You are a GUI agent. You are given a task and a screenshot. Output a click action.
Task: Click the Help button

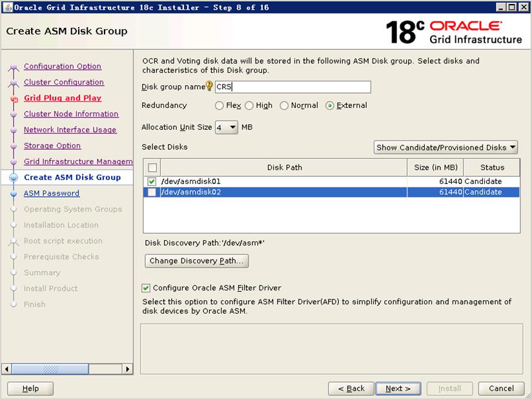pos(30,389)
